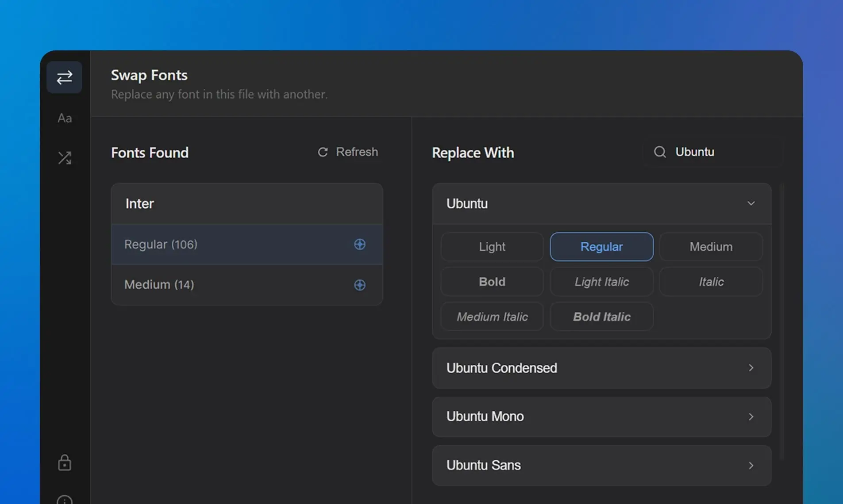Click the Ubuntu search input field
Screen dimensions: 843x504
712,152
